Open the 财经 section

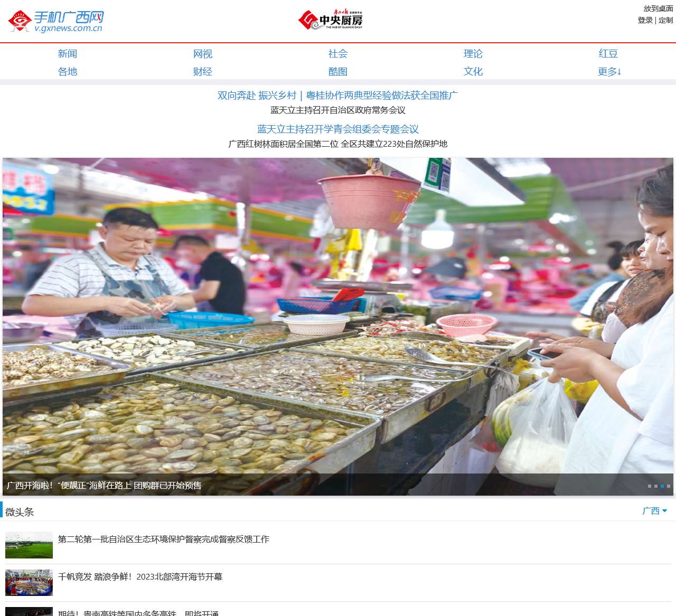tap(202, 72)
